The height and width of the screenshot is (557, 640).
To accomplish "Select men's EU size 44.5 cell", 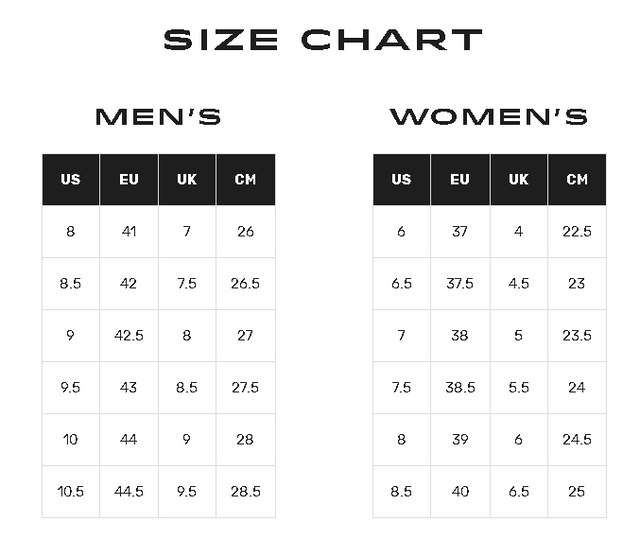I will (129, 492).
